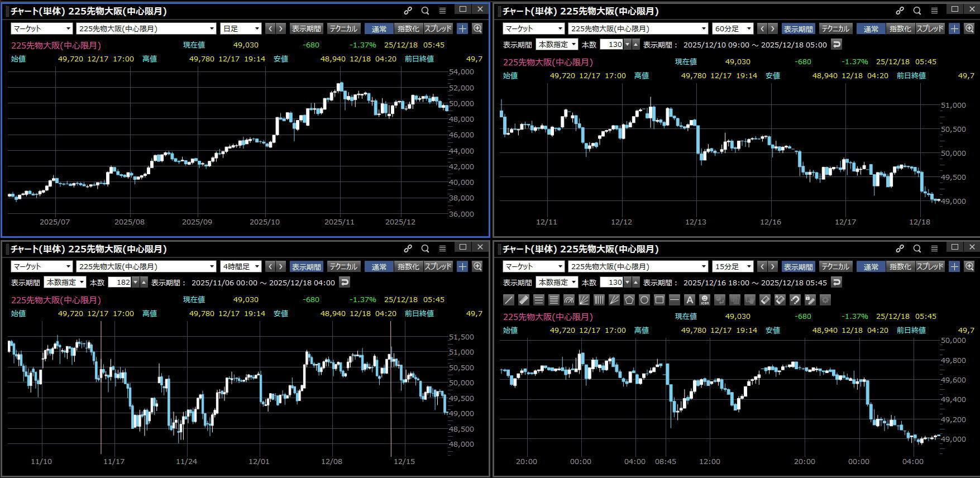Toggle 表示期間 button on the daily chart
980x478 pixels.
306,28
